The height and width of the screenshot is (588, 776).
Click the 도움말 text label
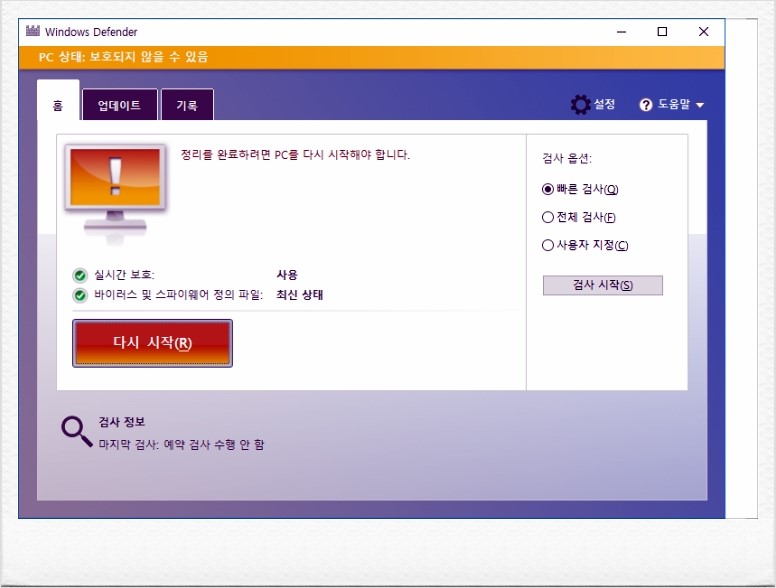pyautogui.click(x=674, y=104)
